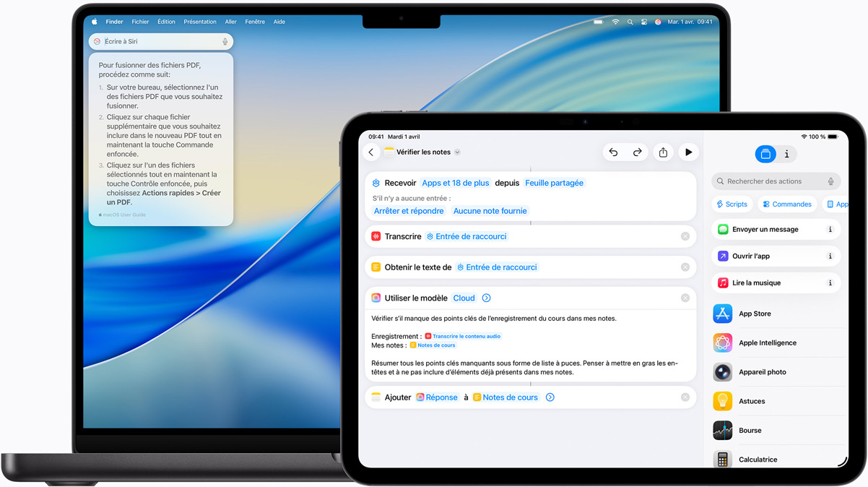Select the Appareil photo action icon
The image size is (868, 487).
(x=722, y=371)
